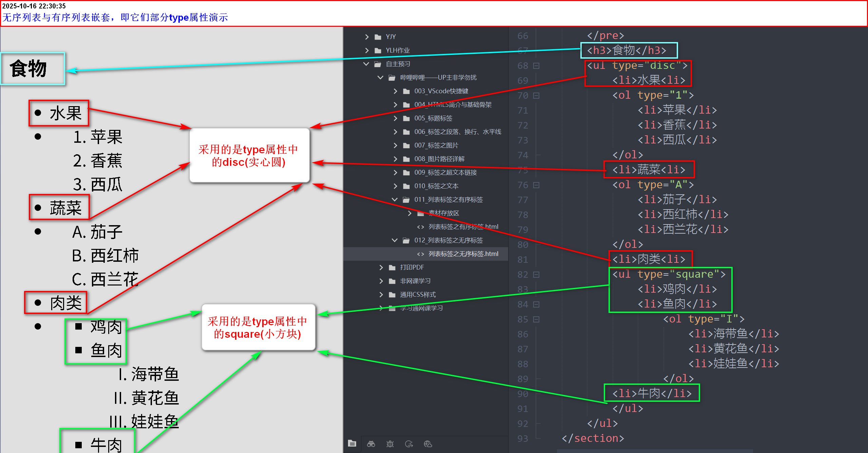Toggle the fold marker at line 76
The image size is (868, 453).
(x=536, y=185)
